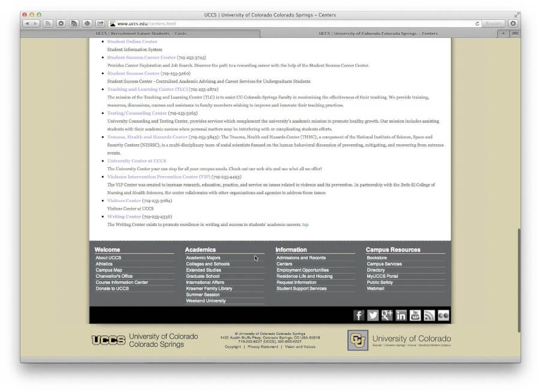Click the site favicon in the address bar
541x392 pixels.
[112, 23]
